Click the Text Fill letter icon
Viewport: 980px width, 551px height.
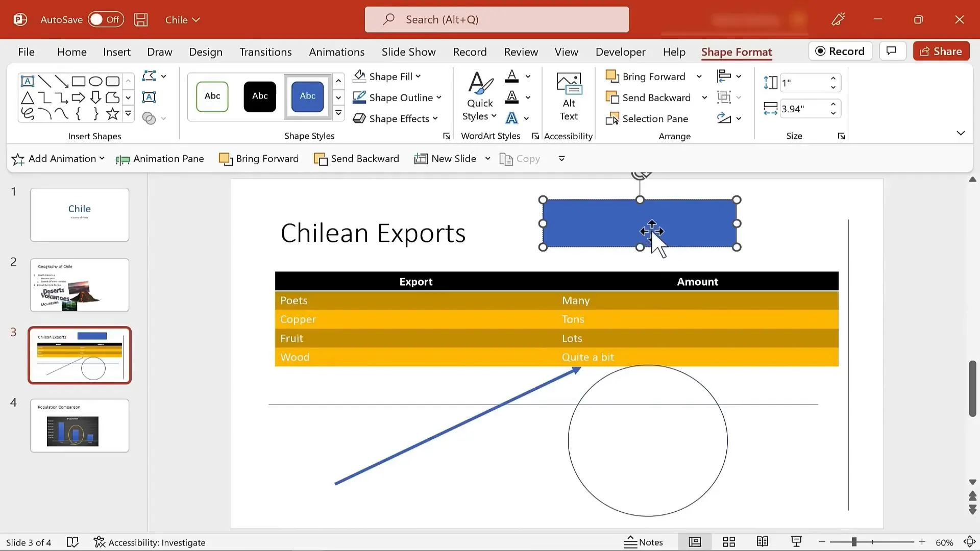(511, 76)
